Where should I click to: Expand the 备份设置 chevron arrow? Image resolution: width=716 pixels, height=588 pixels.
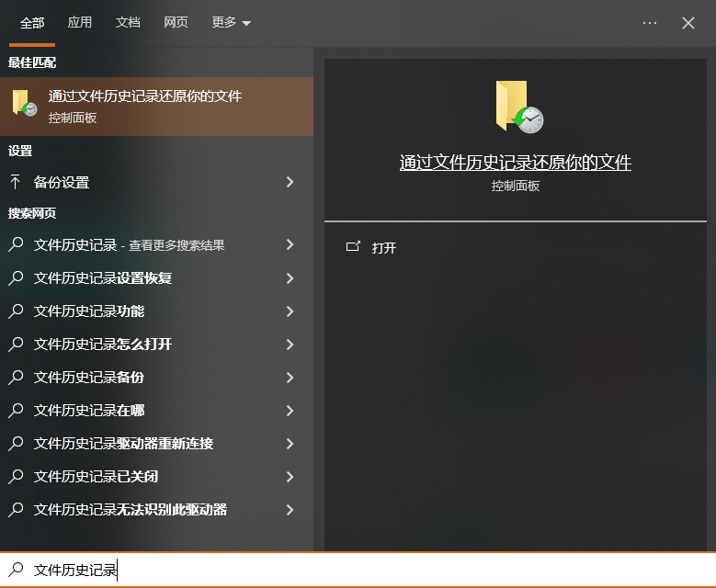[290, 182]
